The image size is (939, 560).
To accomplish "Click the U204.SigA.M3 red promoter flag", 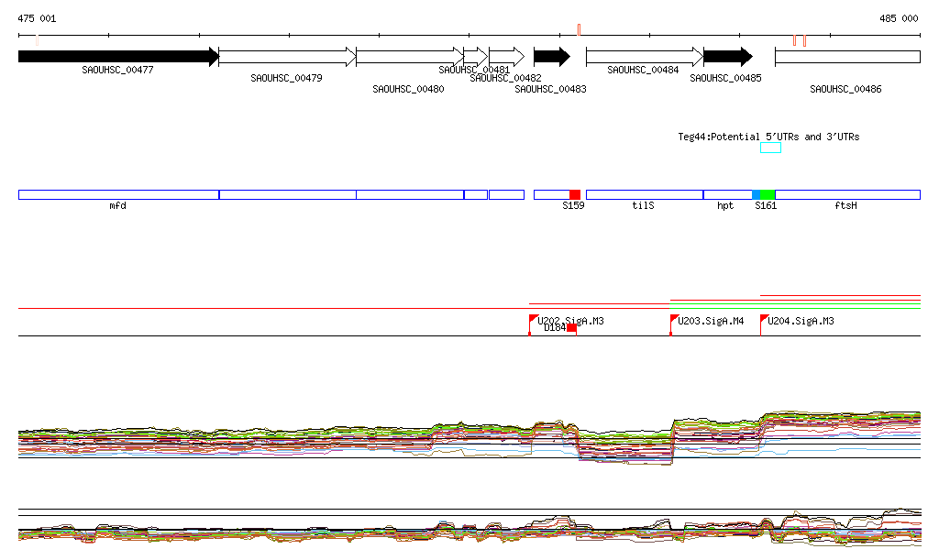I will coord(765,319).
